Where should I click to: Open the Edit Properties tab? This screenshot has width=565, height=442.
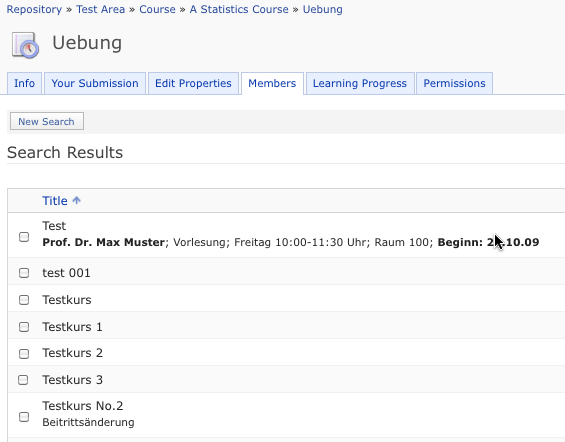pyautogui.click(x=193, y=83)
